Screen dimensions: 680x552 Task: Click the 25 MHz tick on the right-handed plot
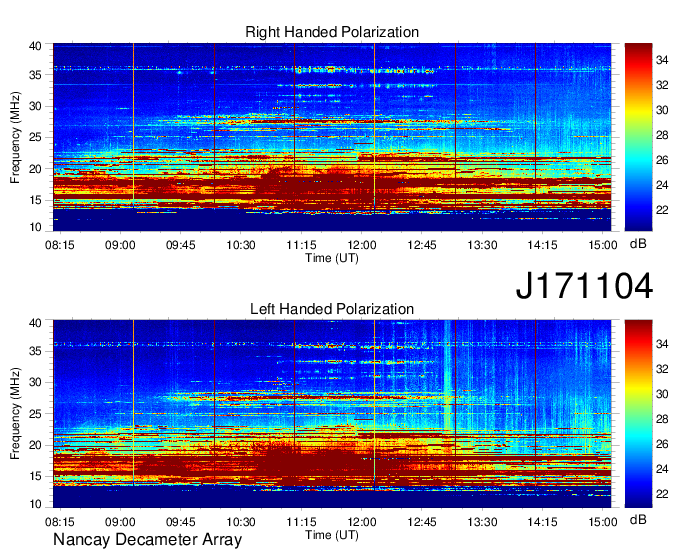pyautogui.click(x=35, y=137)
